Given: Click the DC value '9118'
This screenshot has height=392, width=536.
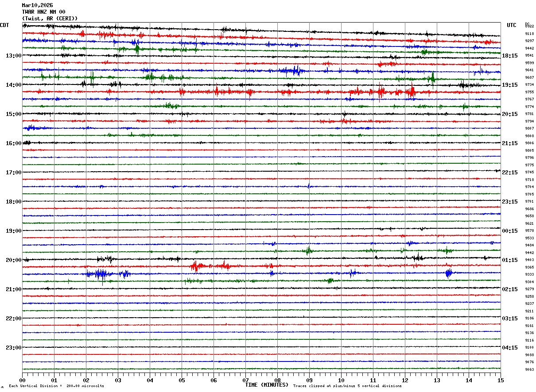Looking at the screenshot, I should [x=529, y=34].
